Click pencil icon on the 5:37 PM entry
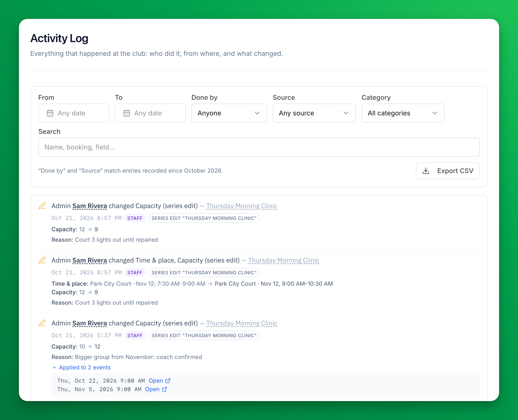 (42, 323)
